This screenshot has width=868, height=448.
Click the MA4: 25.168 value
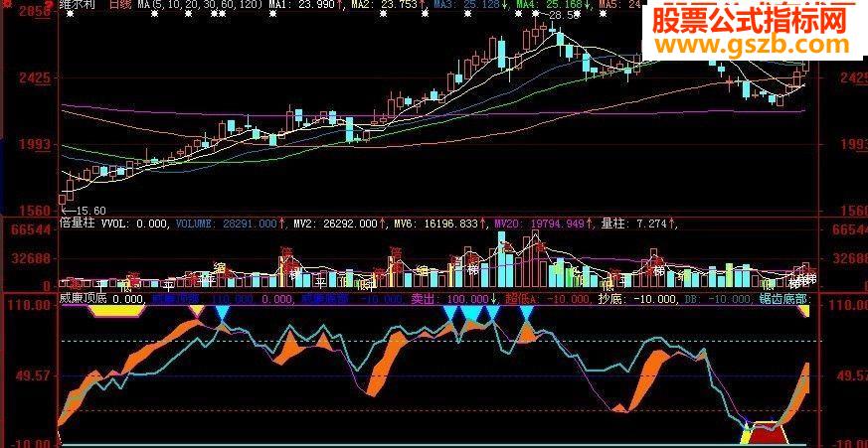coord(551,4)
